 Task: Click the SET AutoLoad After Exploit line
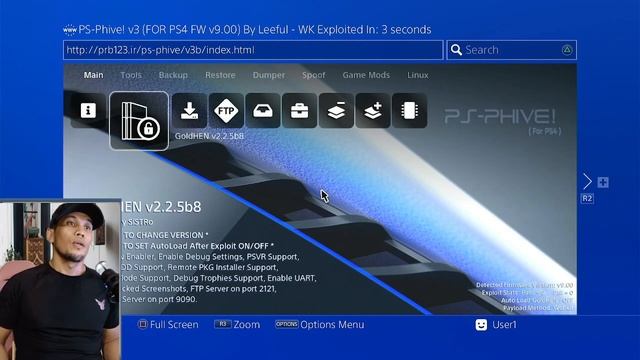pos(198,246)
